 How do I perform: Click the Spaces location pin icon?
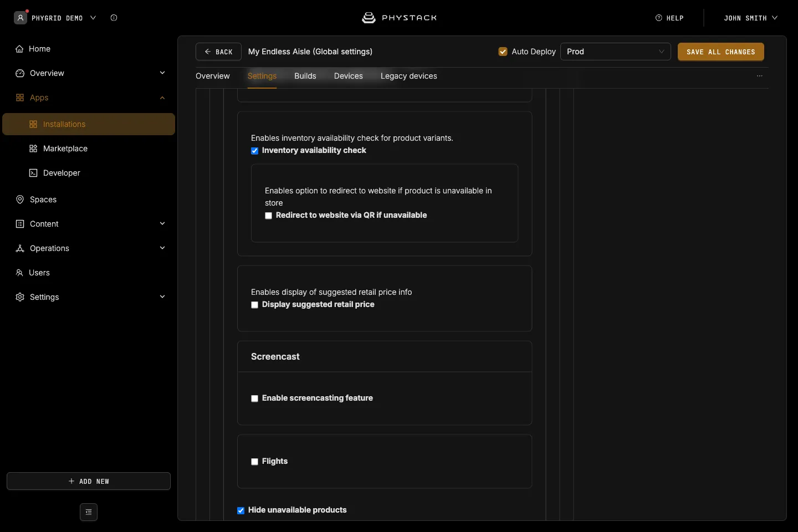pyautogui.click(x=20, y=199)
